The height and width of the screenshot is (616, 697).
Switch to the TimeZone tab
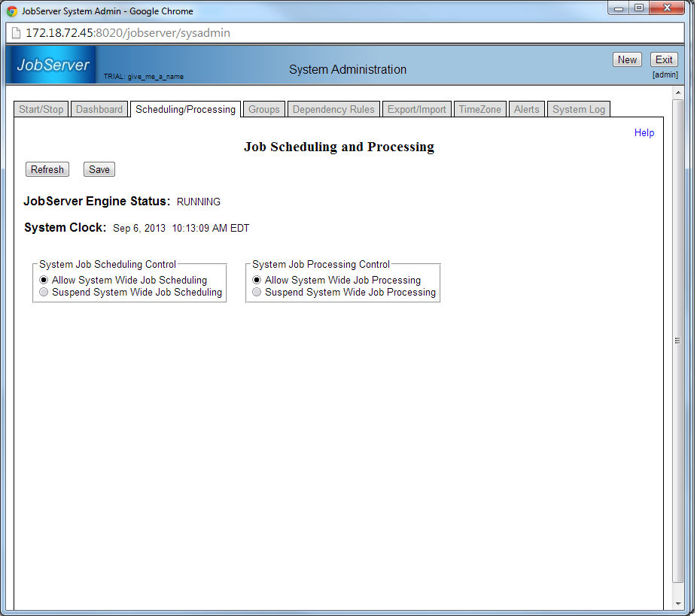480,109
